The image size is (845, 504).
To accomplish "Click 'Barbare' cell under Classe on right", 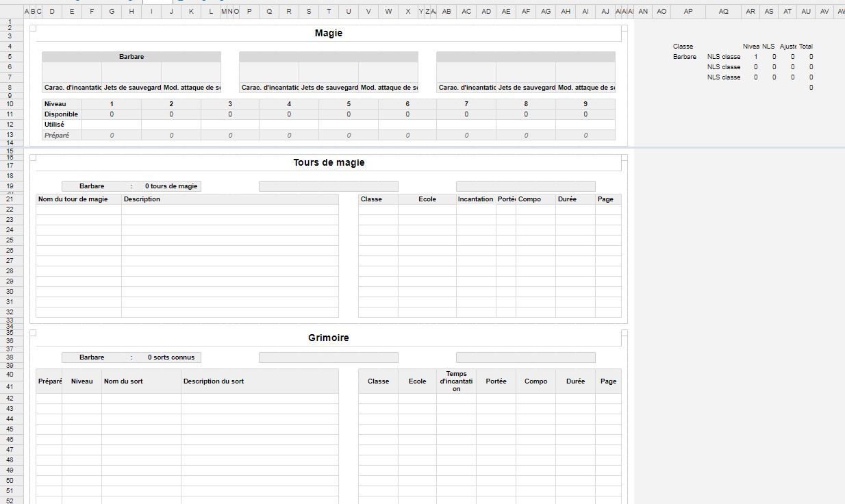I will point(685,57).
